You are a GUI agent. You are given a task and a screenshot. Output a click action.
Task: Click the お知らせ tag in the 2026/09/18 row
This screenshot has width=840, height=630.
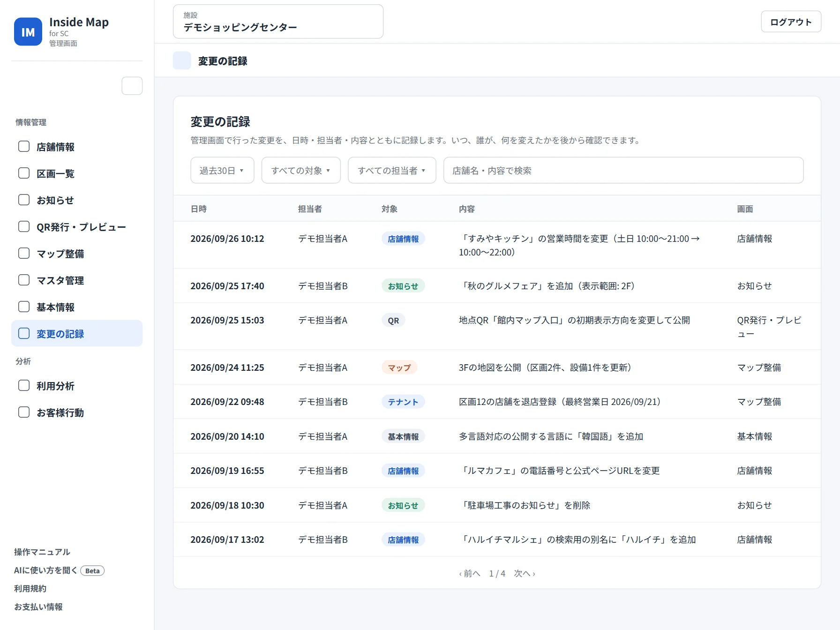(403, 505)
